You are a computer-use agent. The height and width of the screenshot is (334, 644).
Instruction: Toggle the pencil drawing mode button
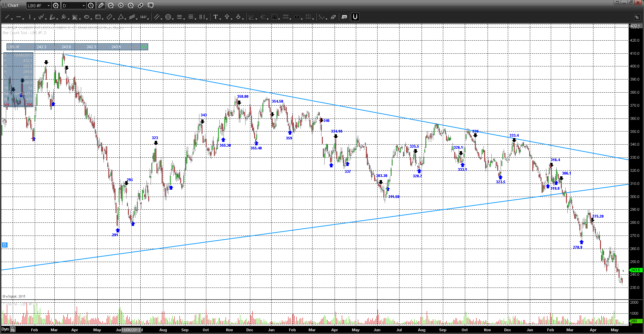click(101, 6)
